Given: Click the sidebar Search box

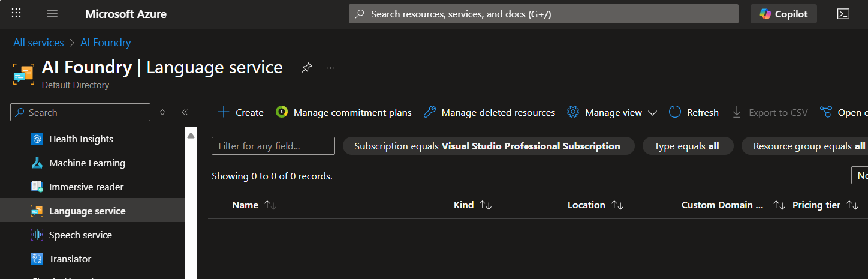Looking at the screenshot, I should [x=80, y=112].
